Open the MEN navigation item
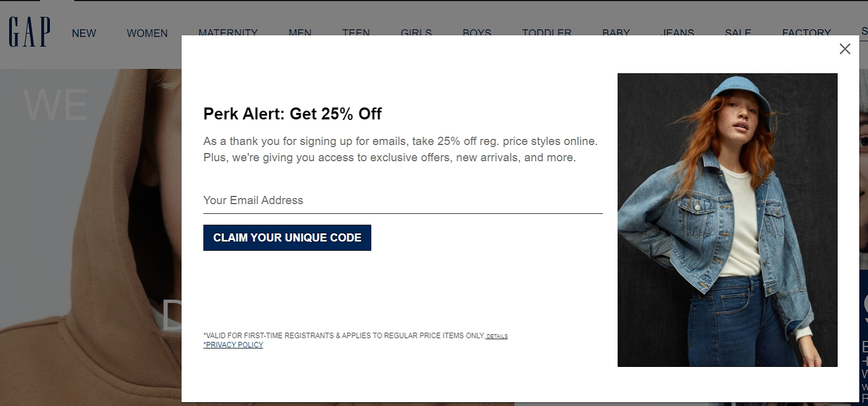 [300, 32]
